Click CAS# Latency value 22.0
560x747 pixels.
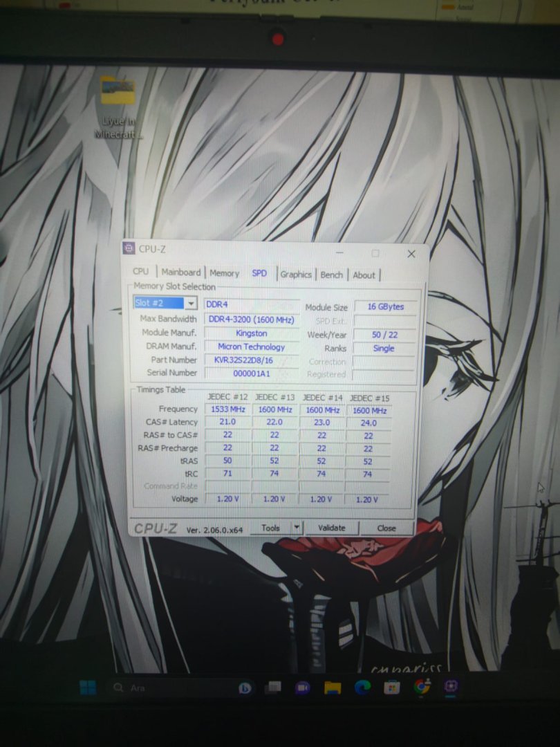tap(274, 422)
